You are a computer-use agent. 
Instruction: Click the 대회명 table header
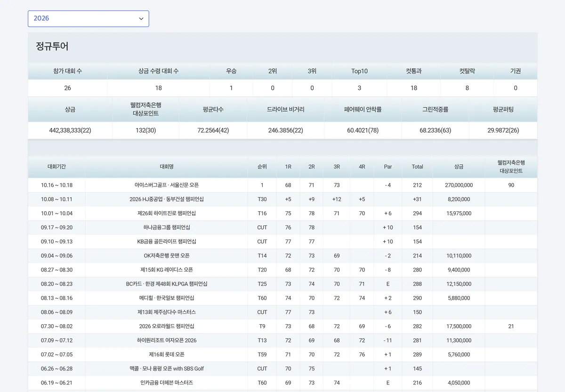tap(167, 167)
